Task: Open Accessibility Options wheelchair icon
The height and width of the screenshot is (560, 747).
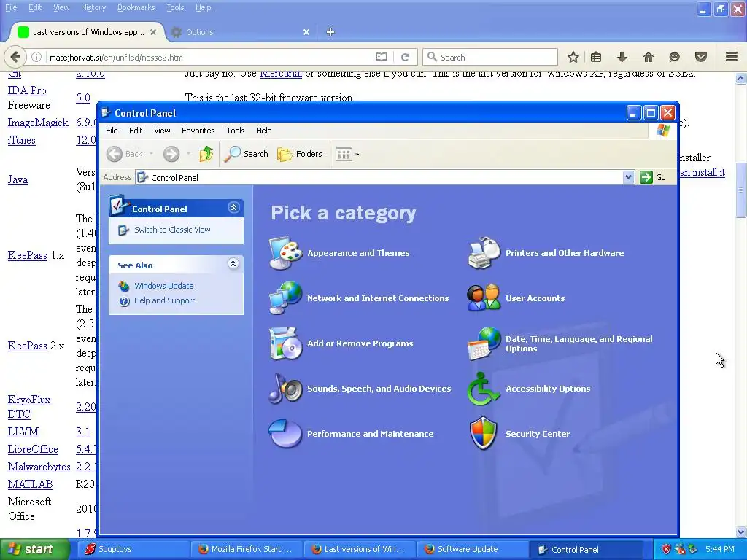Action: pos(484,389)
